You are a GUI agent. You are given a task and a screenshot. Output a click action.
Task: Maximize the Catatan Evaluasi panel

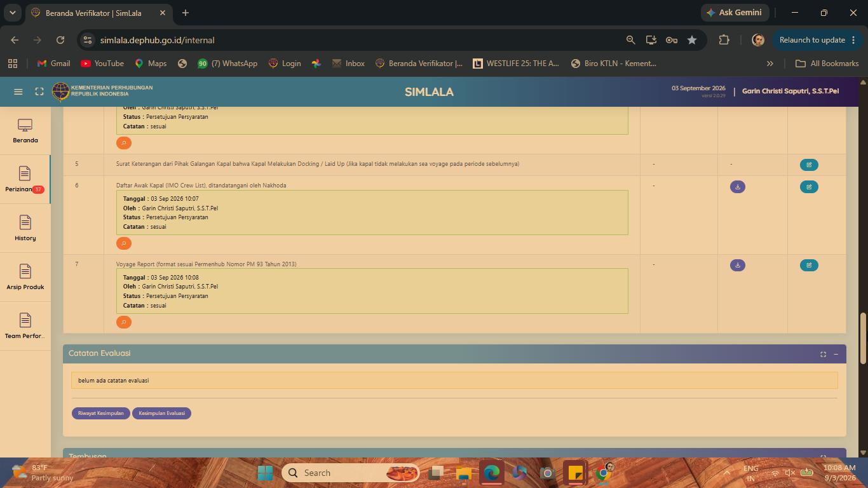[x=823, y=354]
